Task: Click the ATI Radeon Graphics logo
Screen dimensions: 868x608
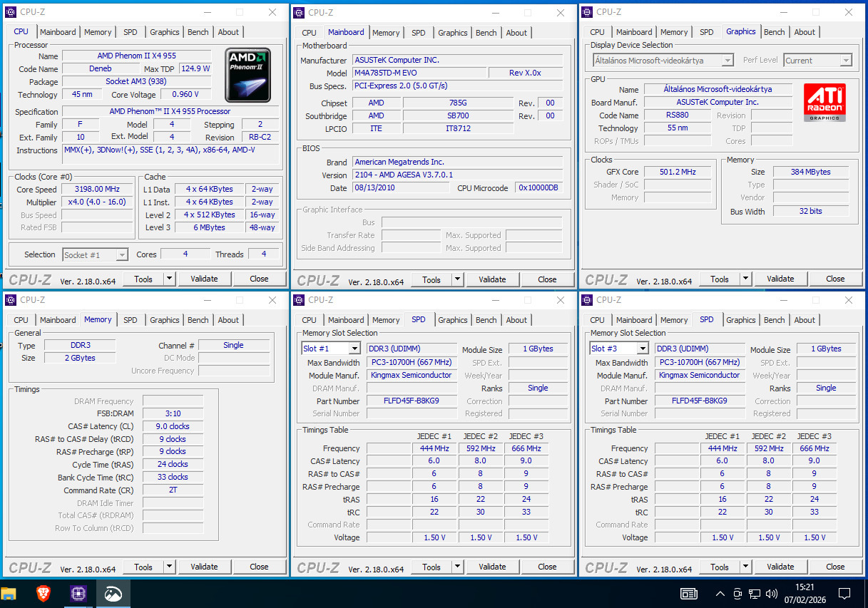Action: pyautogui.click(x=824, y=102)
